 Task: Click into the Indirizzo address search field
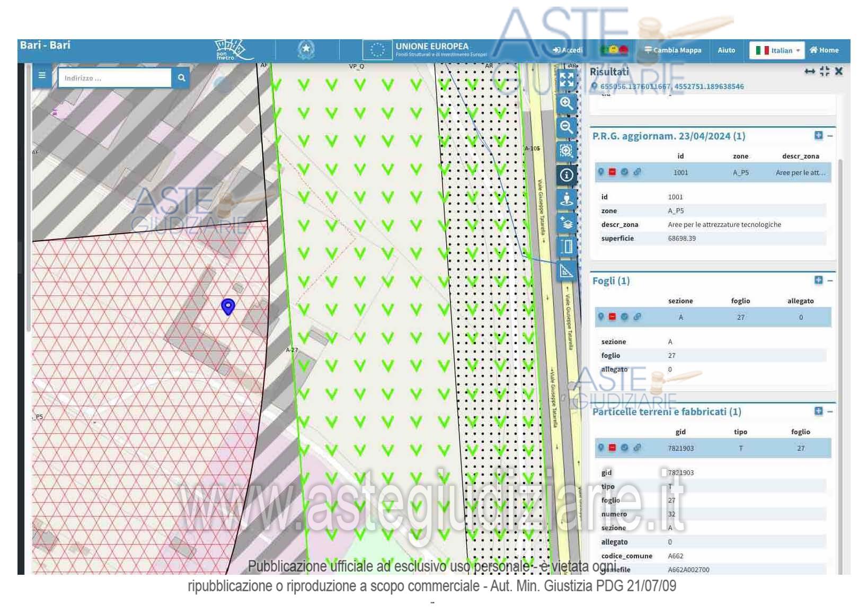click(x=114, y=78)
